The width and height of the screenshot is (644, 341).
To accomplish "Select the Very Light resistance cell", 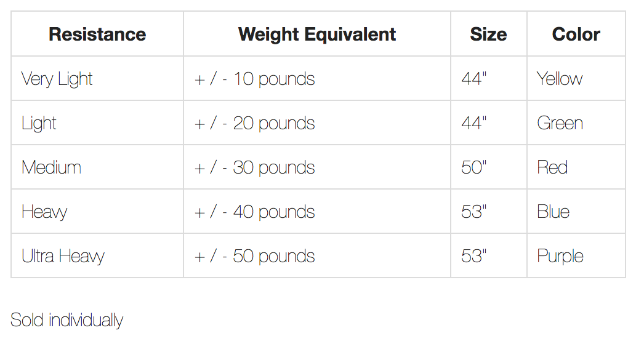I will point(57,79).
